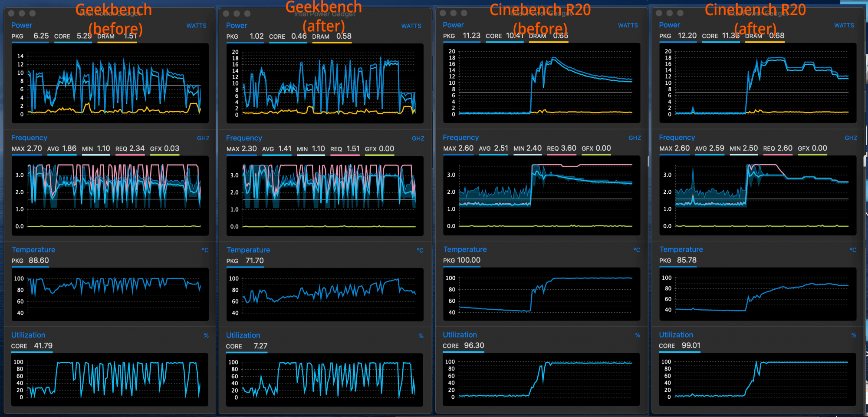Click the 'GHZ' unit label in Cinebench R20 (before) window
868x417 pixels.
click(635, 138)
